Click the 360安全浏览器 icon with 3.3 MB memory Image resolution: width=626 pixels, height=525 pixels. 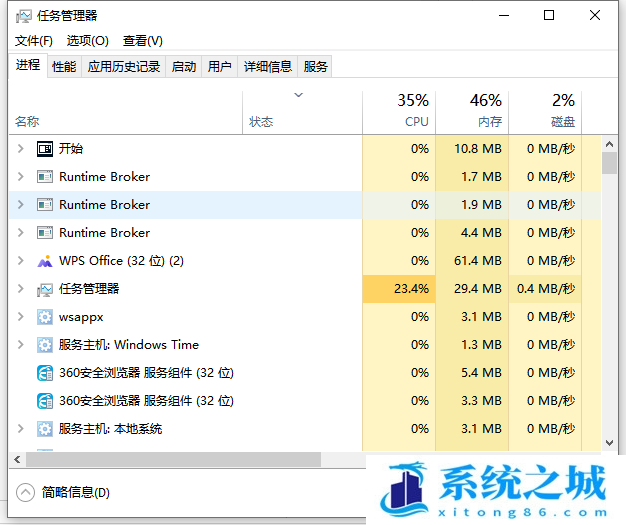(45, 401)
